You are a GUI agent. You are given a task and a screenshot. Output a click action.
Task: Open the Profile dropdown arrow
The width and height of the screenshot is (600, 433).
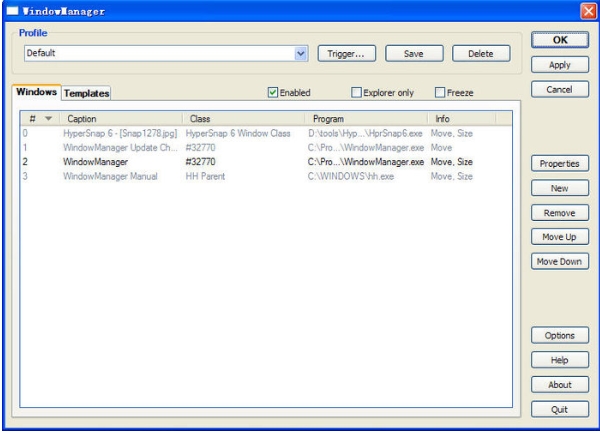301,54
